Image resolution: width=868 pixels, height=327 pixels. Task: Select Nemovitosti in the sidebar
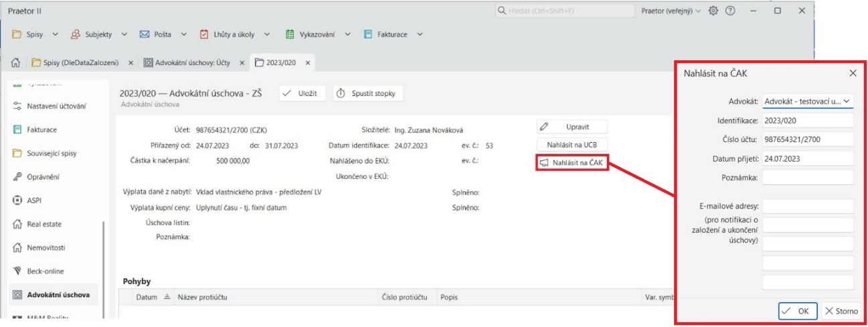point(46,248)
